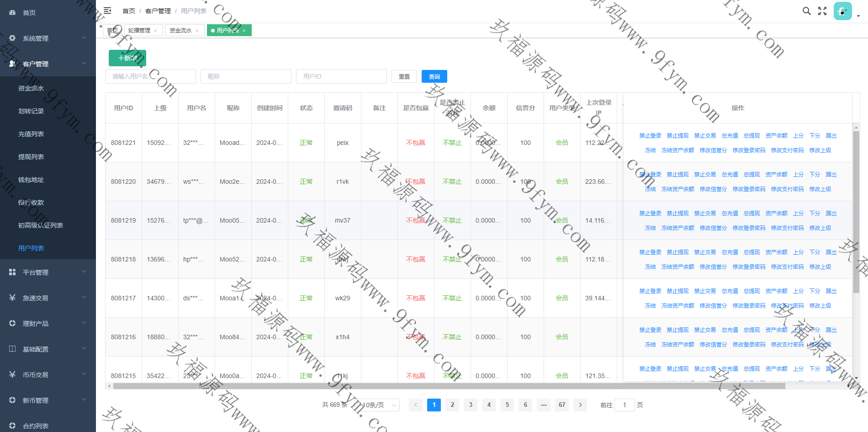Open 充值列表 in the sidebar
Viewport: 868px width, 432px height.
[31, 134]
